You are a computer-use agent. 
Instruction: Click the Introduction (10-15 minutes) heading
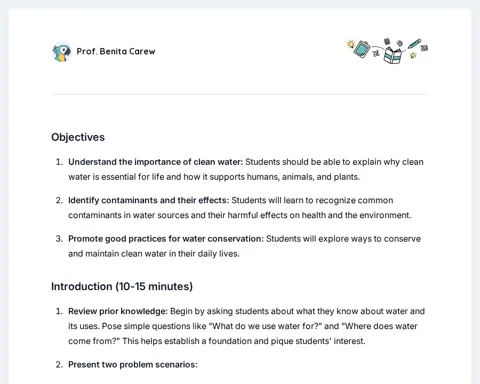(122, 286)
